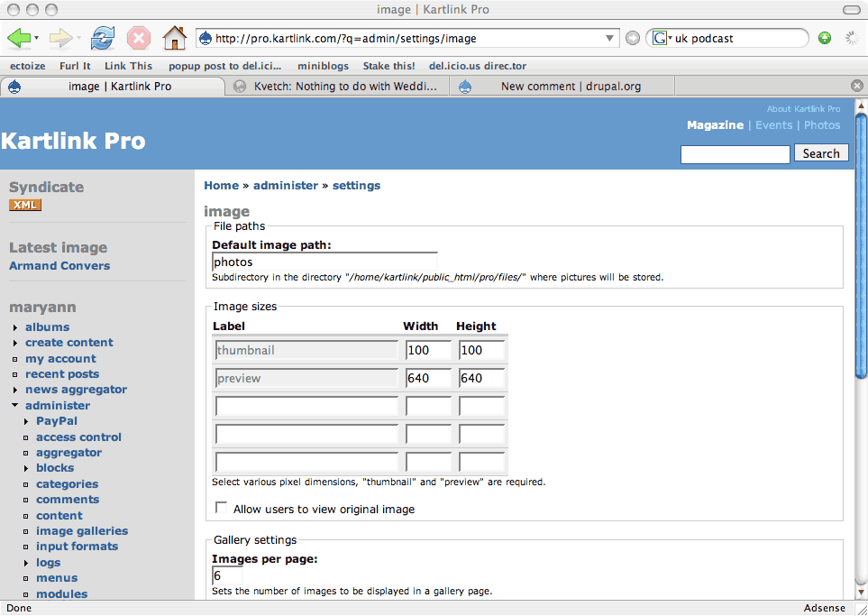Open the 'image galleries' sidebar link
The width and height of the screenshot is (868, 616).
82,530
